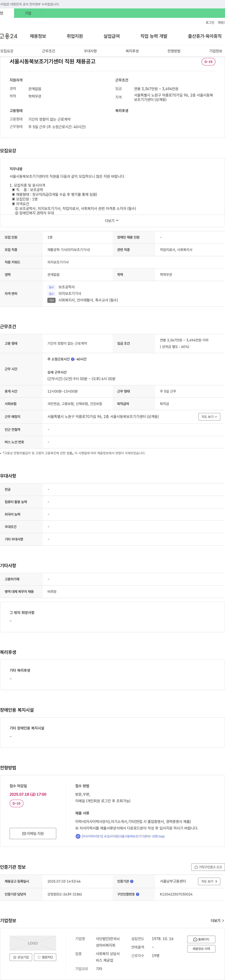Viewport: 225px width, 980px height.
Task: Click the contact 강정원(02-2639-2186)
Action: [x=65, y=894]
